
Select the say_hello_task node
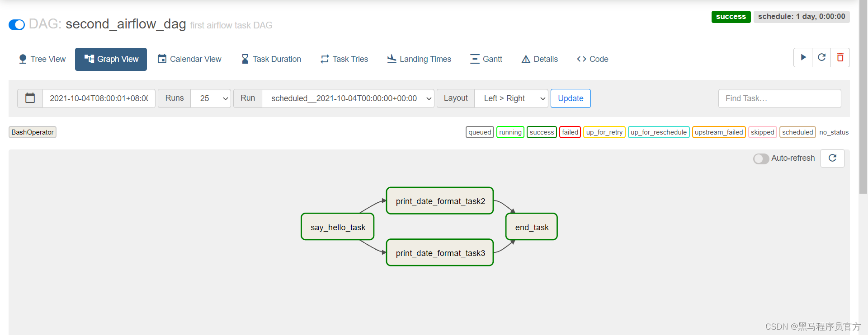coord(338,227)
